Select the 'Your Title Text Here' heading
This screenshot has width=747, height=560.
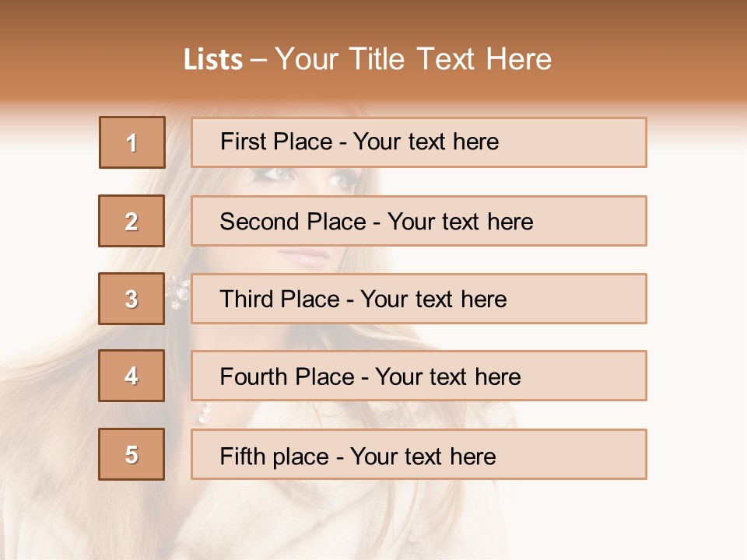point(413,59)
